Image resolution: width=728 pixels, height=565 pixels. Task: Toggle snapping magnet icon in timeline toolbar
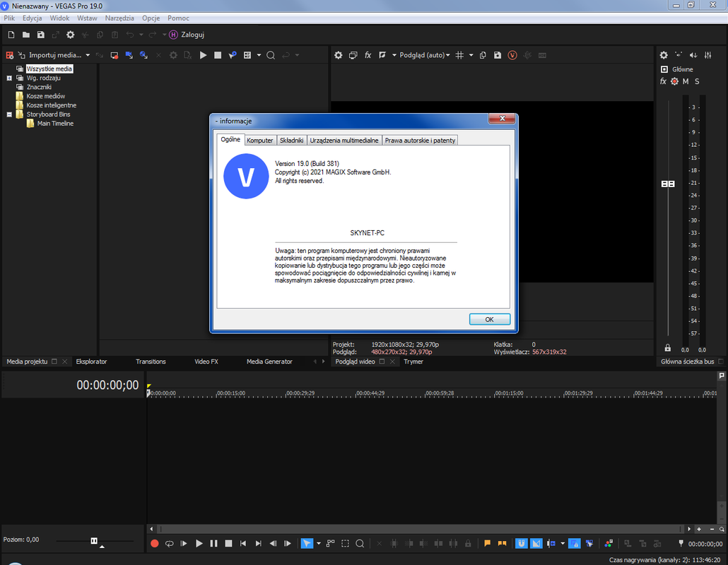point(522,543)
